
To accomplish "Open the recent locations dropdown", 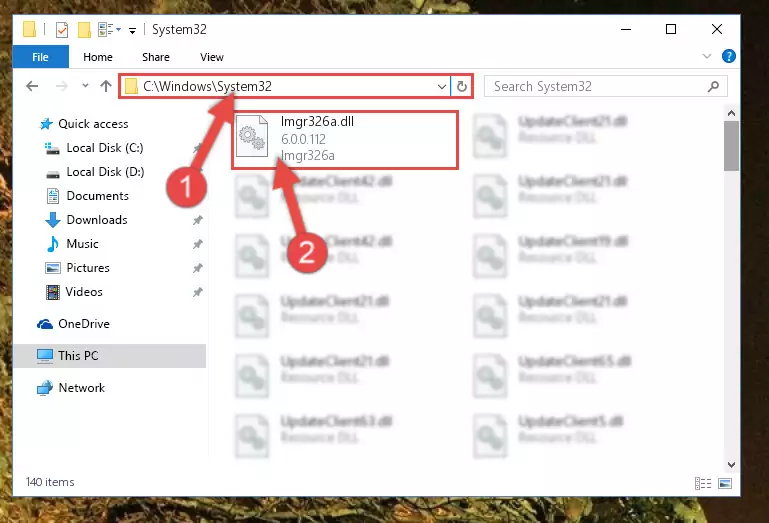I will click(85, 86).
